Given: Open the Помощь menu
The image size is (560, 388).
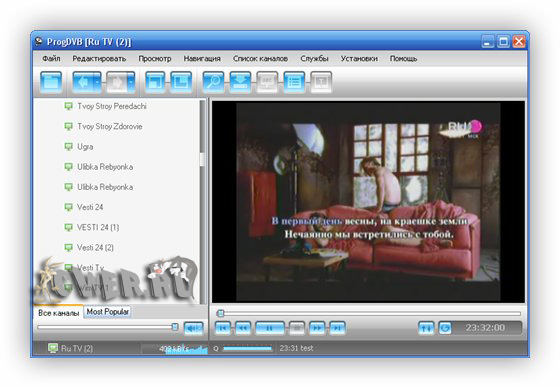Looking at the screenshot, I should [x=403, y=58].
